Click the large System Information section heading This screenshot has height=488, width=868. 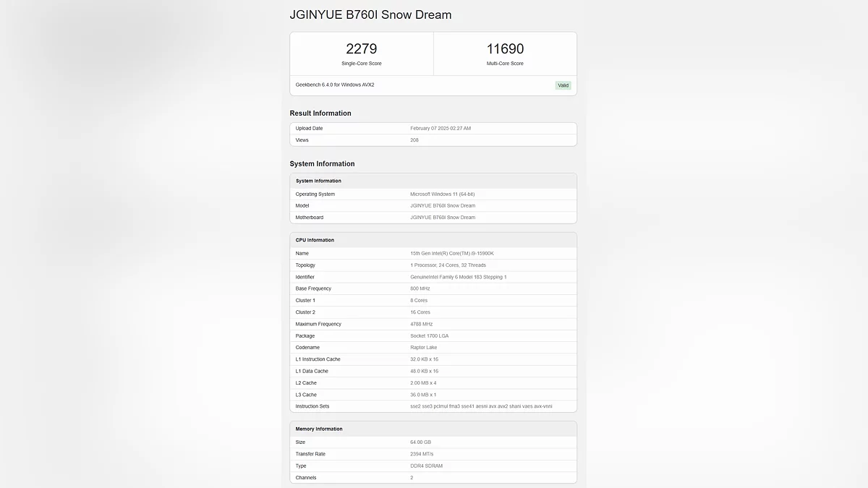coord(322,163)
